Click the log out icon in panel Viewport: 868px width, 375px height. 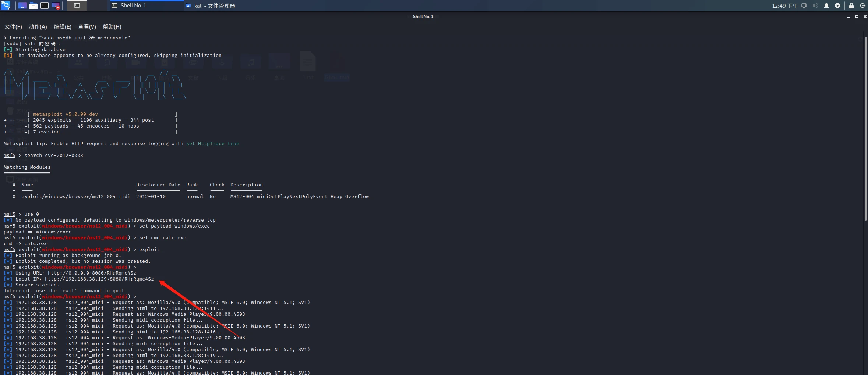click(x=862, y=6)
